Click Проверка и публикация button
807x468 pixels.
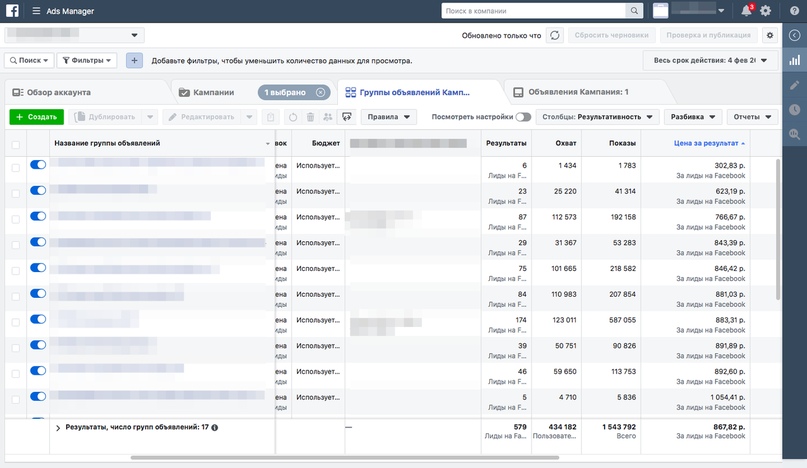click(x=708, y=36)
